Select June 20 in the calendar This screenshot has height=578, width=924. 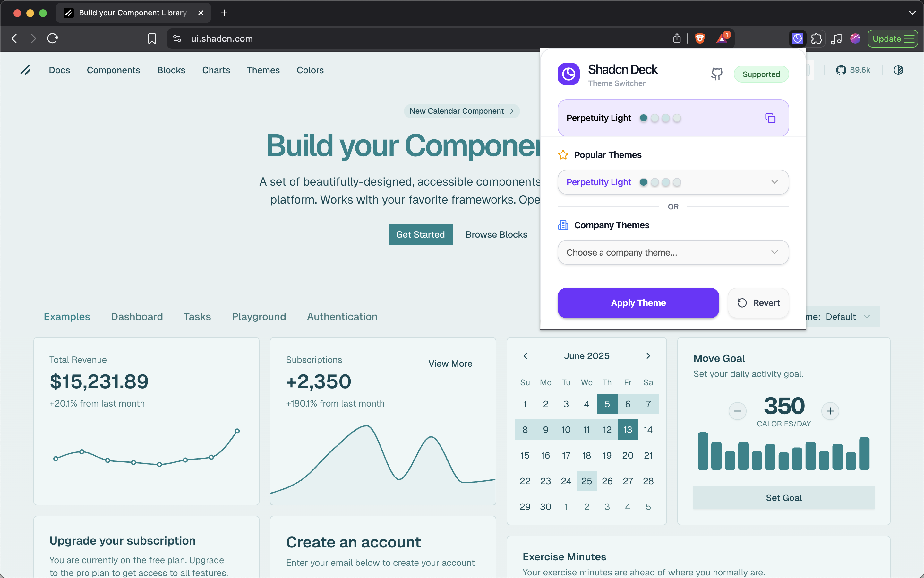tap(628, 455)
